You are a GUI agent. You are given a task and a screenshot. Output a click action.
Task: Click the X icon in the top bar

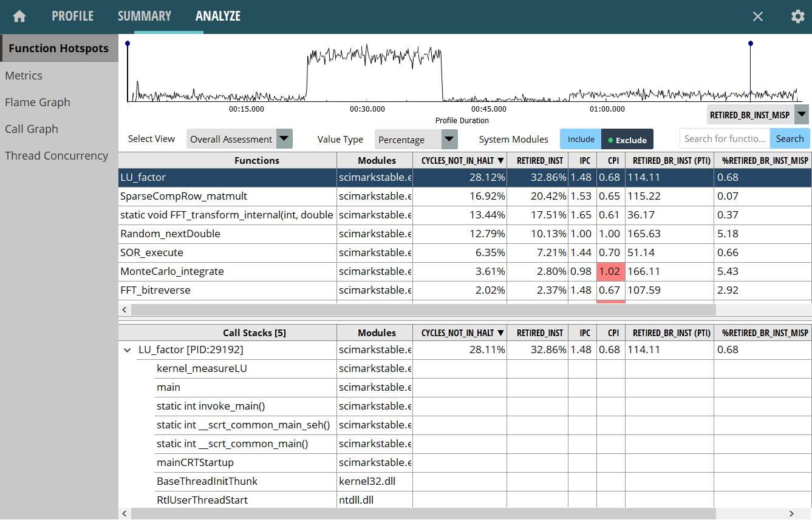pos(758,16)
